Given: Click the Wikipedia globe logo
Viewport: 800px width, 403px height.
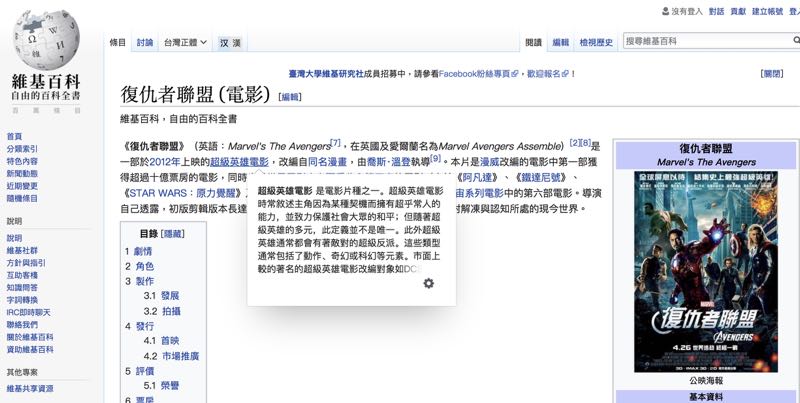Looking at the screenshot, I should 46,40.
